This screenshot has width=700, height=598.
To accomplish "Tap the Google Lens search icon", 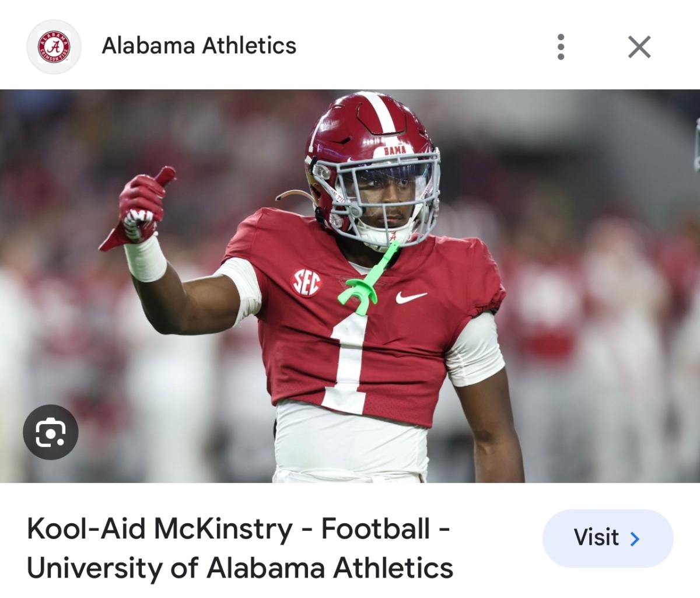I will (x=50, y=432).
